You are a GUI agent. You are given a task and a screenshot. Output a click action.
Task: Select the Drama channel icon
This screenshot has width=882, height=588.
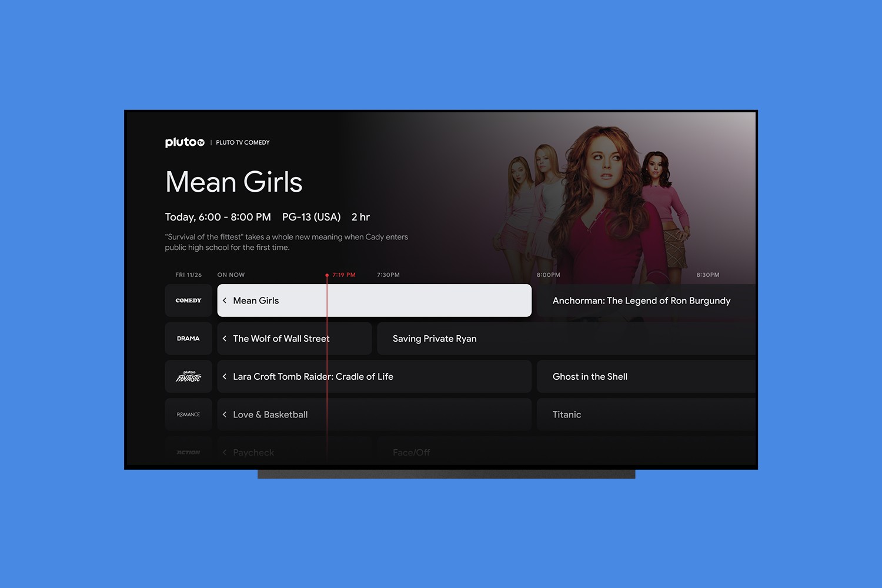(x=188, y=339)
